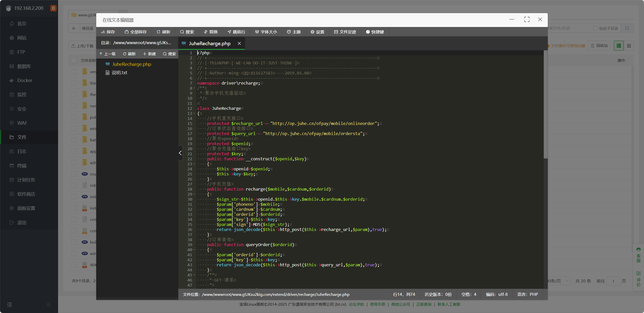Open 说明.txt in the file tree
This screenshot has width=644, height=313.
pyautogui.click(x=119, y=73)
